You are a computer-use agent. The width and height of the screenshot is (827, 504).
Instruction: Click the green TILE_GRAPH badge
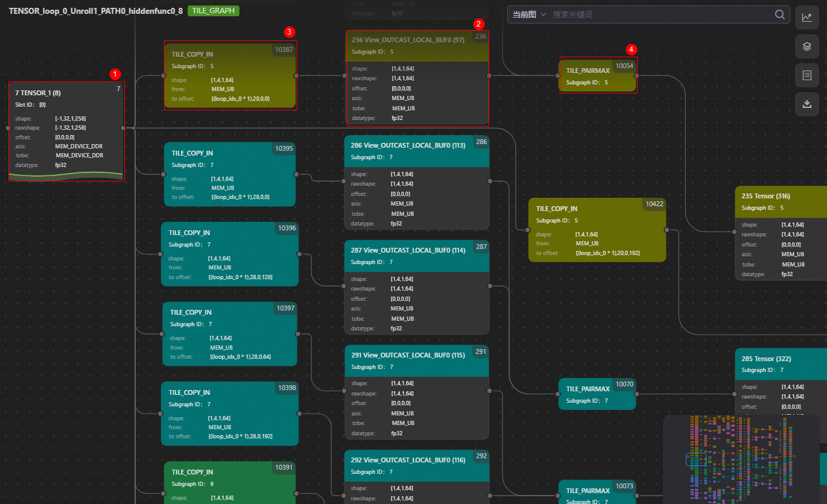[x=214, y=11]
